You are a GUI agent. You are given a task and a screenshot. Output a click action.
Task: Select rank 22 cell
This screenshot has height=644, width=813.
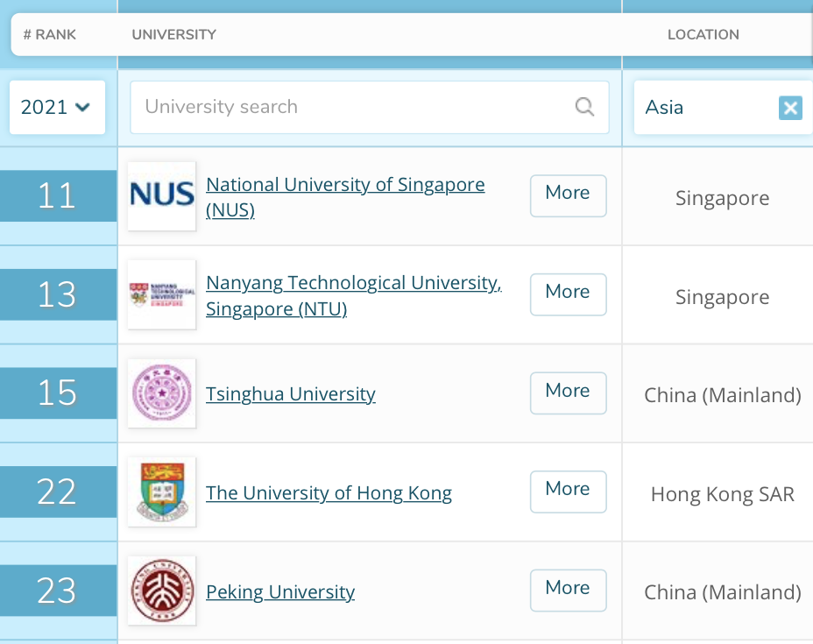pos(58,492)
